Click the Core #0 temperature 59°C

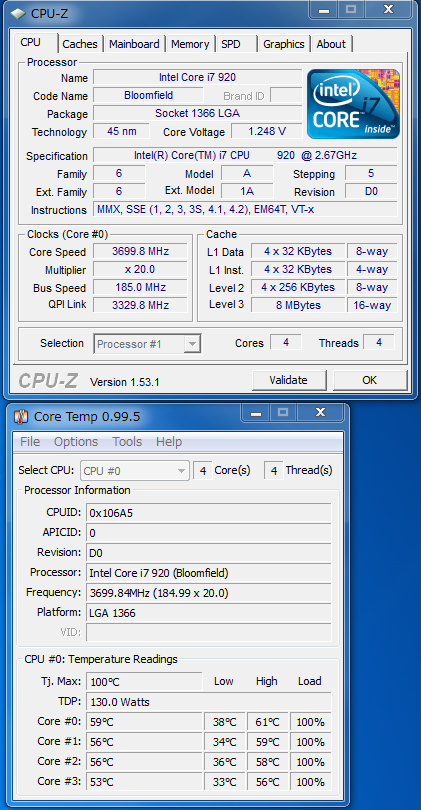[x=144, y=722]
